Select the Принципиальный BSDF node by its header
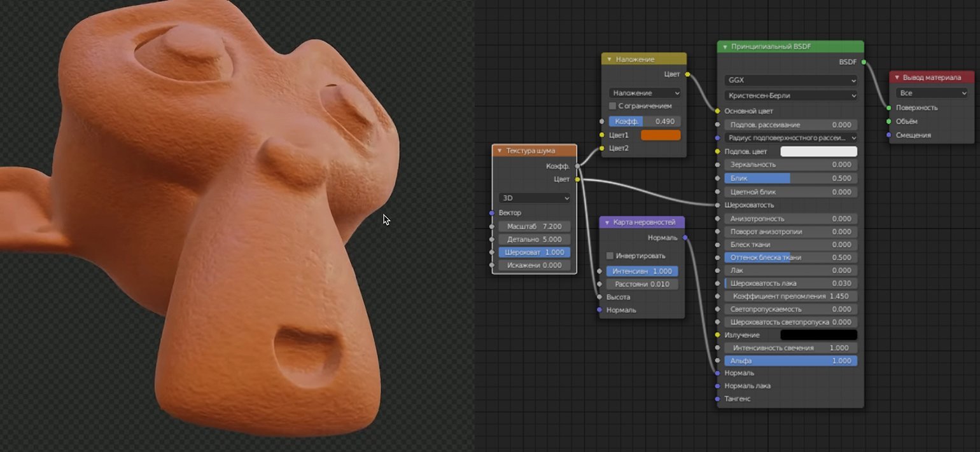Screen dimensions: 980x452 point(790,47)
